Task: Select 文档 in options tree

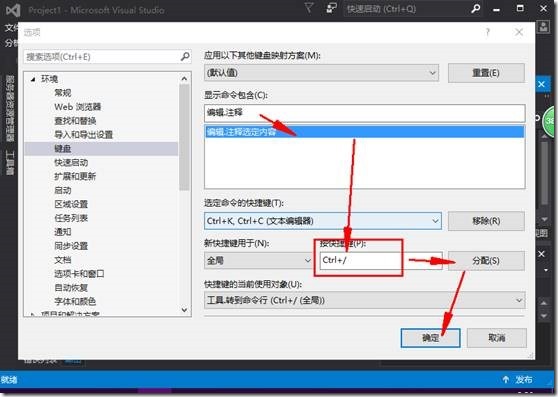Action: click(63, 260)
